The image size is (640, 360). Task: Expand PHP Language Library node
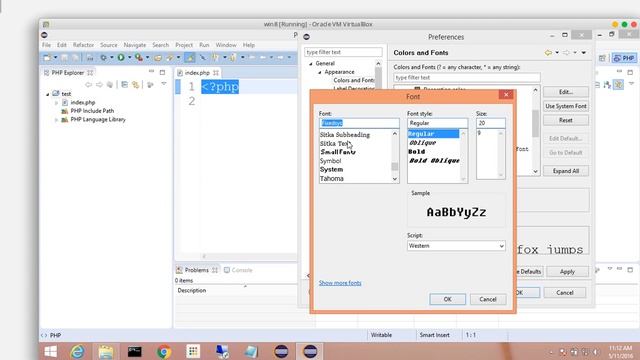[56, 120]
